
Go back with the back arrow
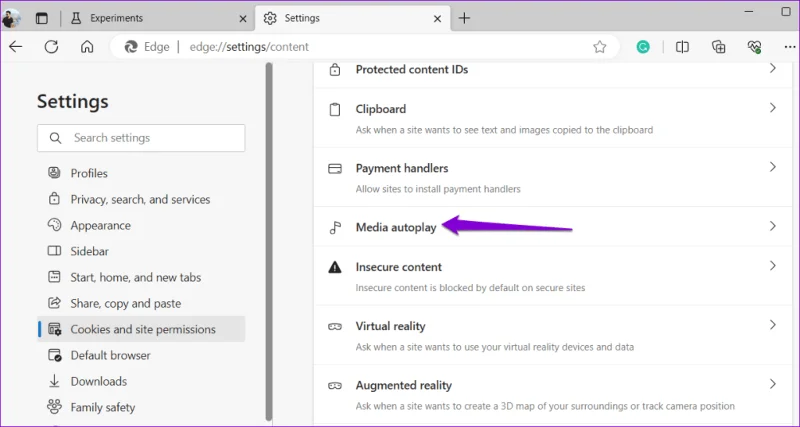point(16,47)
